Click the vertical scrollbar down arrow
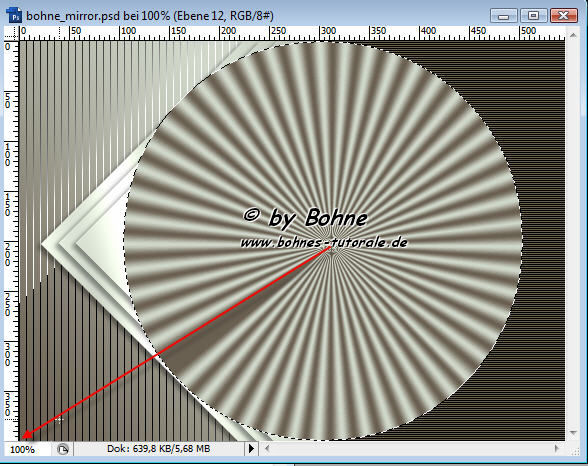588x466 pixels. [x=573, y=433]
